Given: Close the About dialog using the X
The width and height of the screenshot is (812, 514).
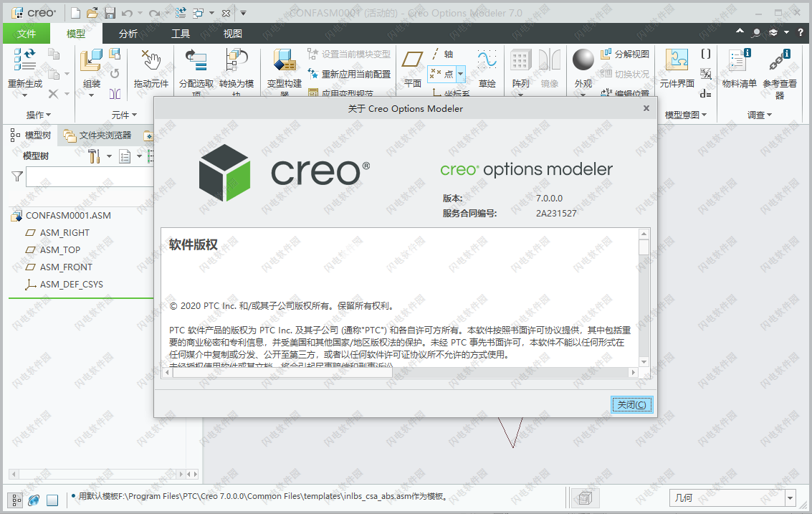Looking at the screenshot, I should (x=646, y=108).
